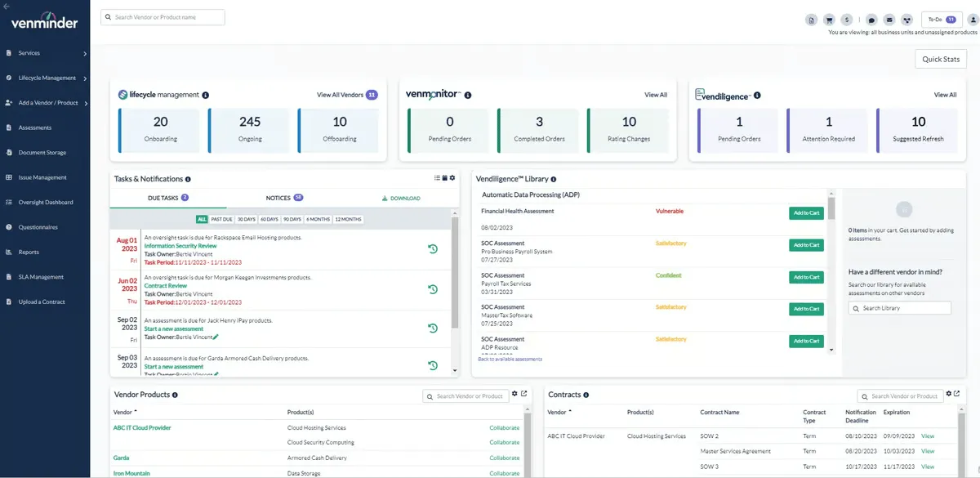Focus the Search Library field
980x478 pixels.
click(x=900, y=308)
